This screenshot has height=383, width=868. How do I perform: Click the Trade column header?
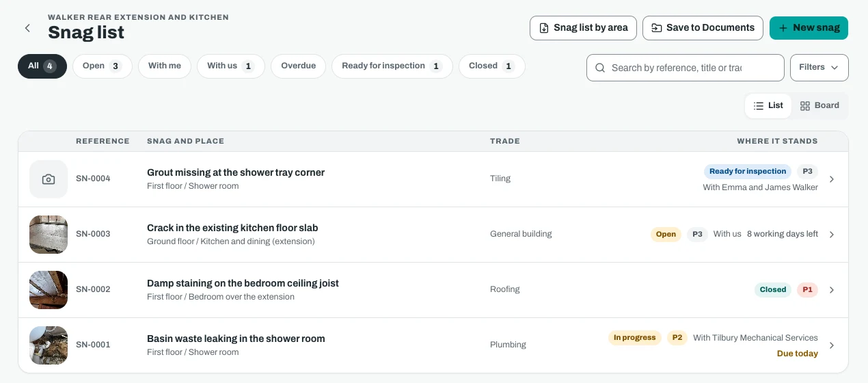tap(505, 142)
